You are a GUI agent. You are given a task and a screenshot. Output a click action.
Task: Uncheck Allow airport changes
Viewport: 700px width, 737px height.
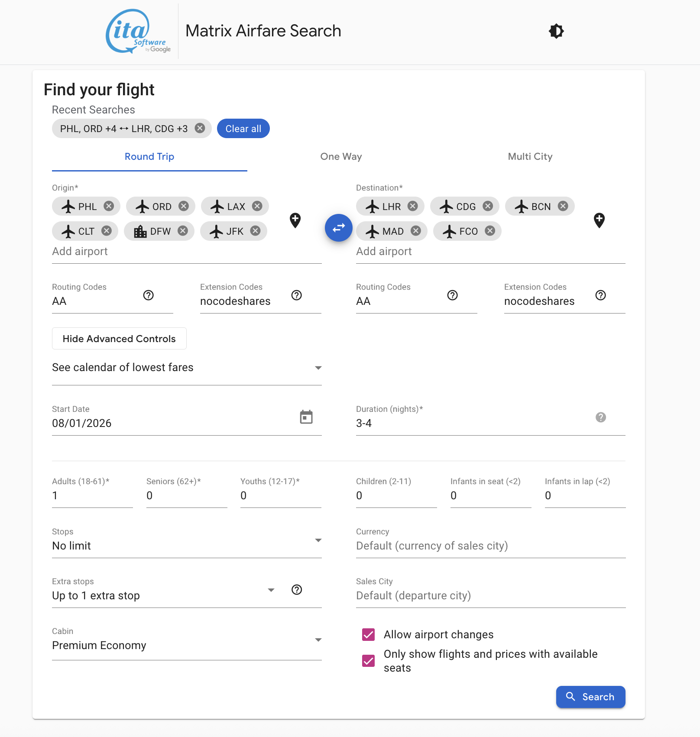tap(369, 634)
